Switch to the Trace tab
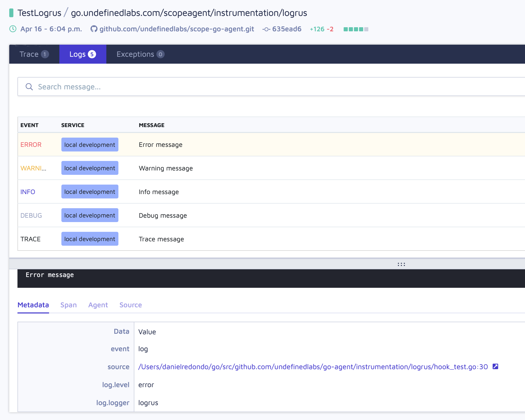Image resolution: width=525 pixels, height=420 pixels. click(x=34, y=54)
